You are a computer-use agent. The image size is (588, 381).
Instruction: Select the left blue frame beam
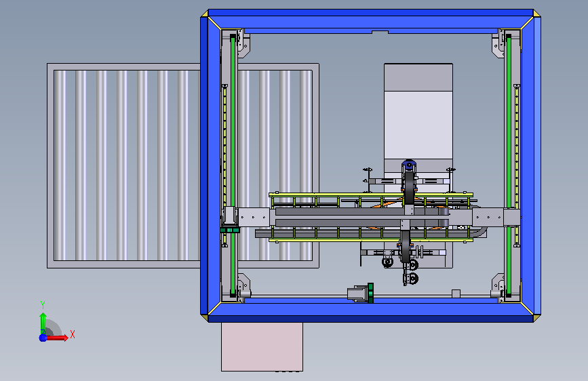coord(210,165)
